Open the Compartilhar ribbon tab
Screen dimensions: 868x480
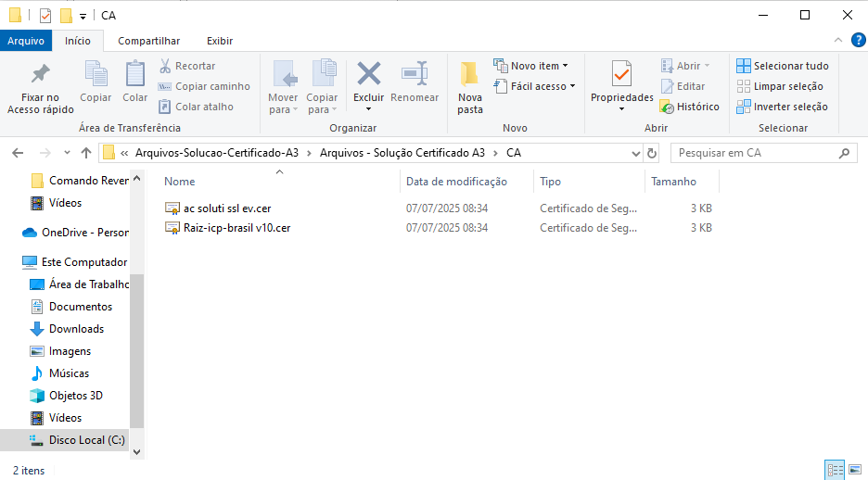148,41
